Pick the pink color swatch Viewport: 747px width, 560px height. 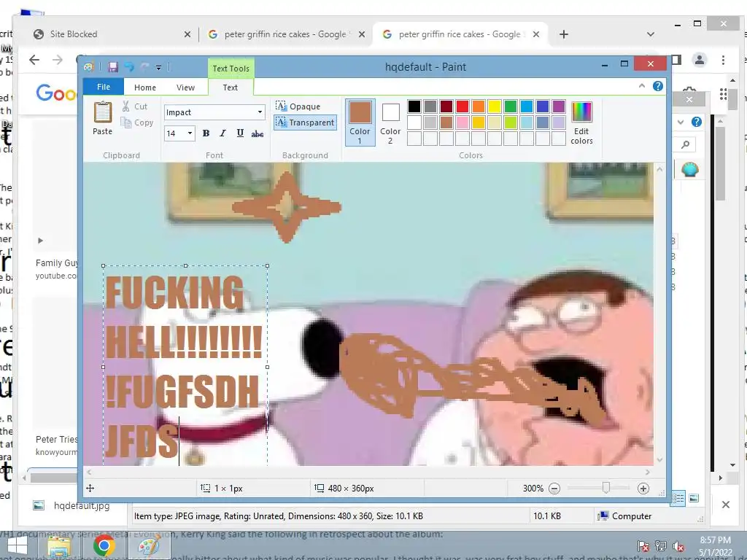(462, 122)
